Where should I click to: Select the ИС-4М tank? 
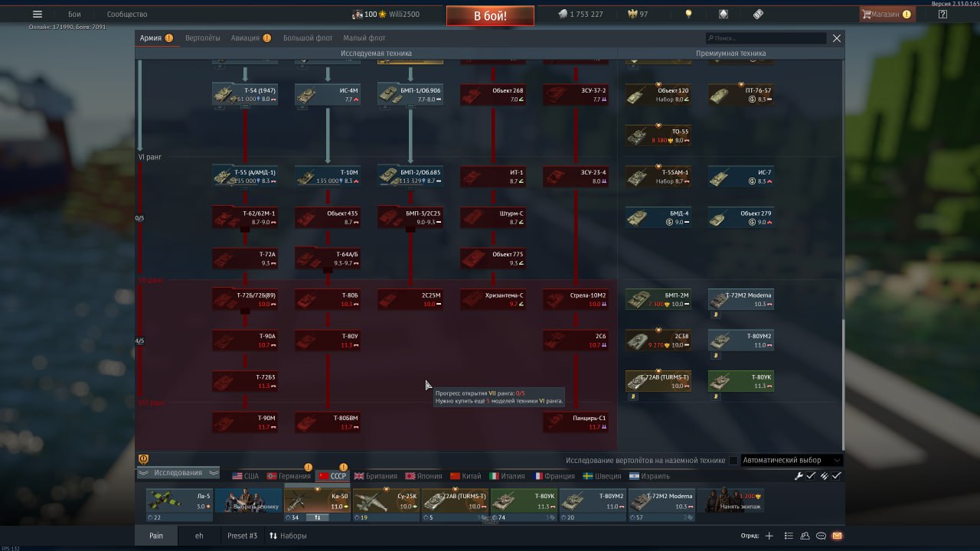[328, 94]
